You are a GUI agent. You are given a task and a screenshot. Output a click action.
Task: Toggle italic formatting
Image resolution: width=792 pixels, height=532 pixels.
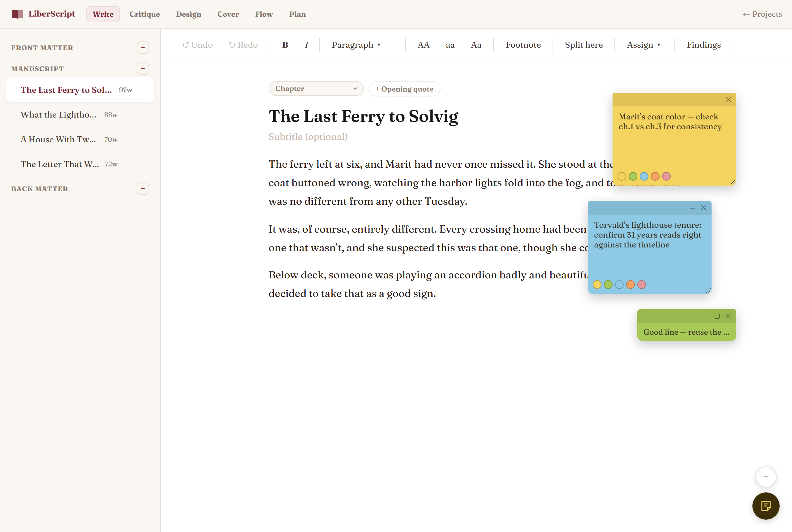click(306, 45)
